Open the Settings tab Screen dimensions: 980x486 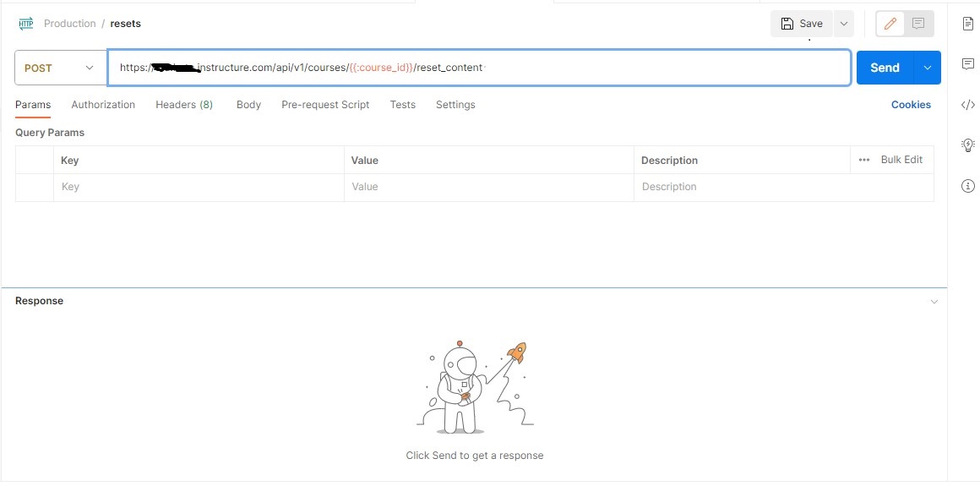tap(455, 105)
